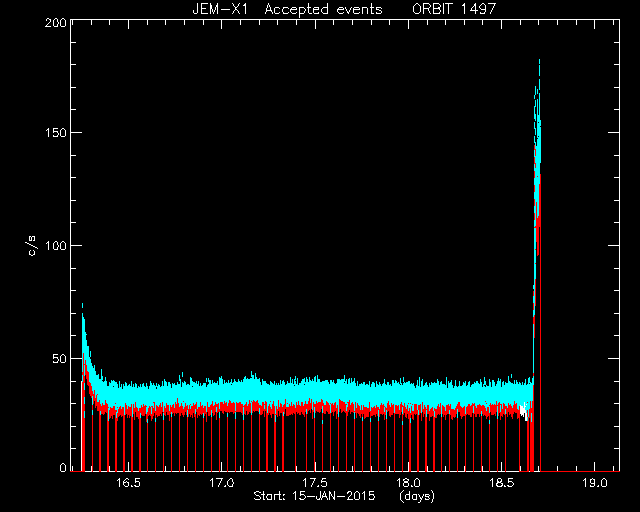Click the 0 y-axis tick label
The width and height of the screenshot is (640, 512).
click(x=63, y=467)
